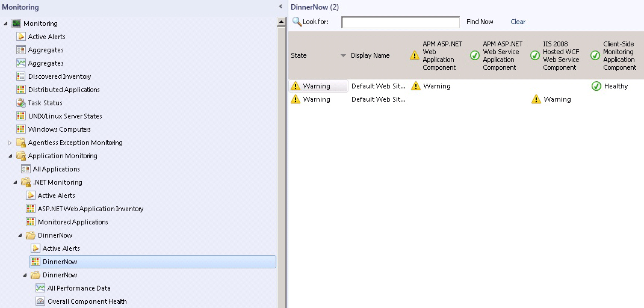Open All Performance Data view
Screen dimensions: 644x308
coord(79,288)
